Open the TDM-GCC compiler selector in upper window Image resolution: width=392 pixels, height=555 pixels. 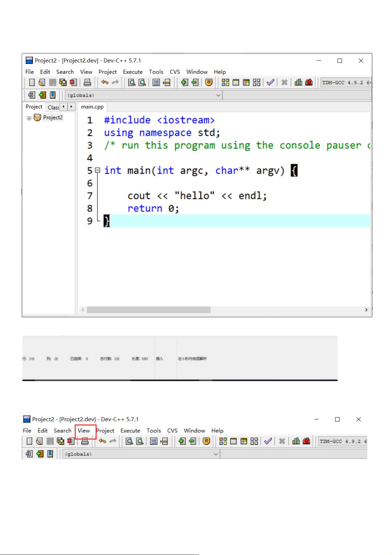(346, 83)
